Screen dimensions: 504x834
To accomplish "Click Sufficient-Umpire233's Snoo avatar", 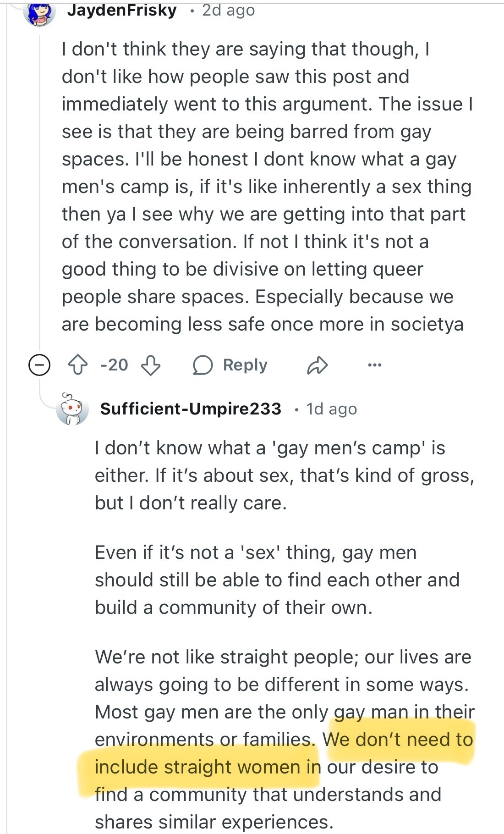I will pos(71,409).
